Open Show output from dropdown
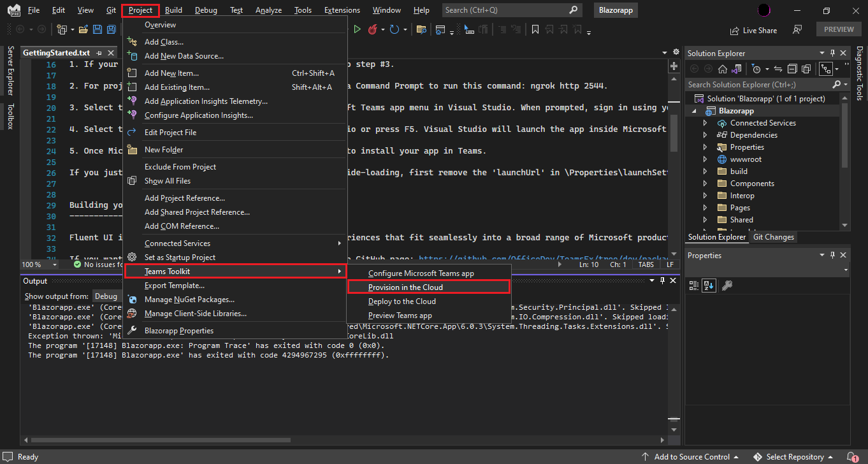This screenshot has height=464, width=868. 106,296
